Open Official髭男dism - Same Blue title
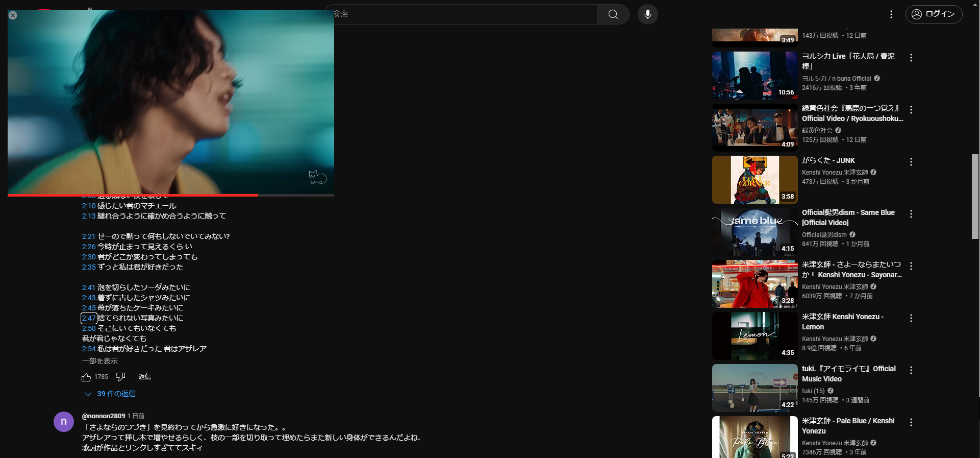 pyautogui.click(x=848, y=218)
